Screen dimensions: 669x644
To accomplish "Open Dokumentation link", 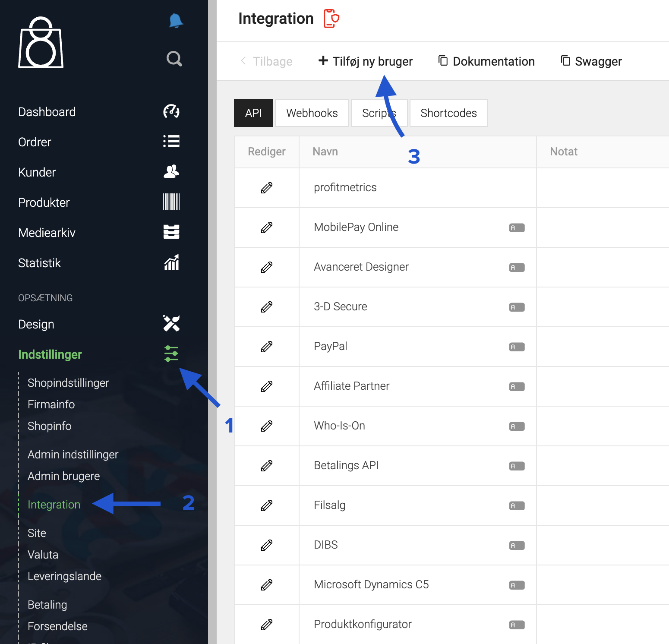I will (x=486, y=61).
